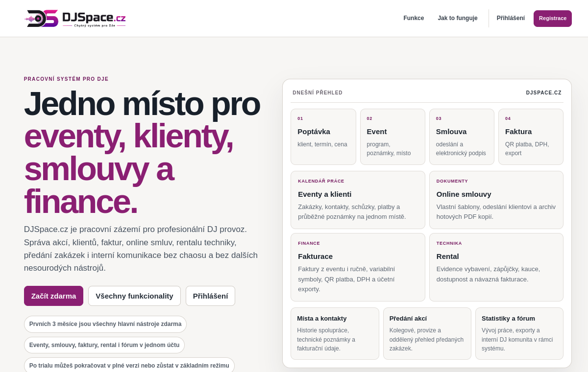Image resolution: width=588 pixels, height=372 pixels.
Task: Click the 'Jedno místo pro' headline text
Action: coord(142,103)
